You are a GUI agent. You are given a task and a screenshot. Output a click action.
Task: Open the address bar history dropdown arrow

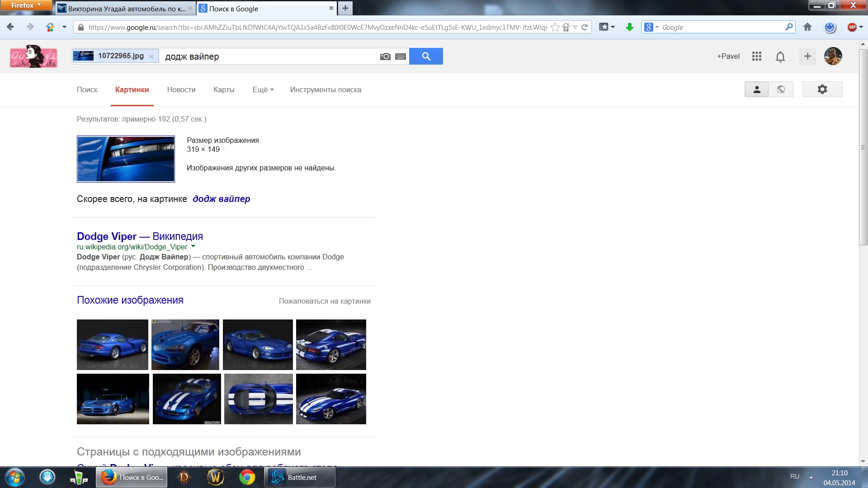(x=575, y=27)
